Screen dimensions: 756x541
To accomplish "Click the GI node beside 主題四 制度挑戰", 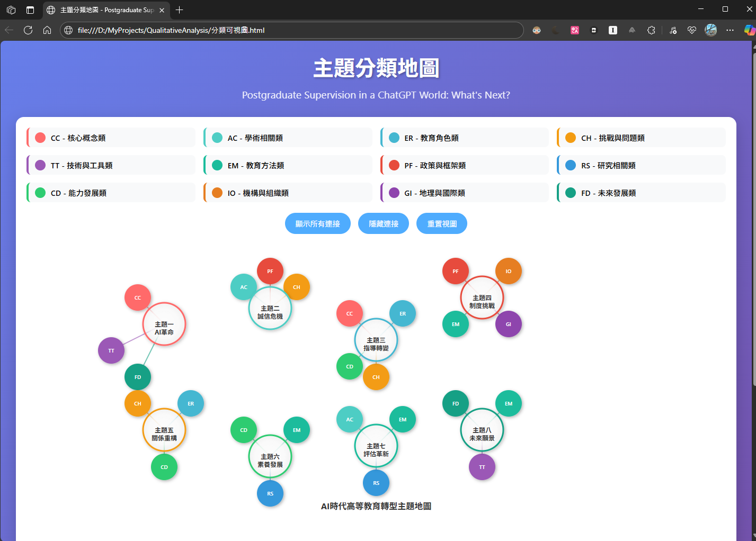I will click(x=509, y=324).
